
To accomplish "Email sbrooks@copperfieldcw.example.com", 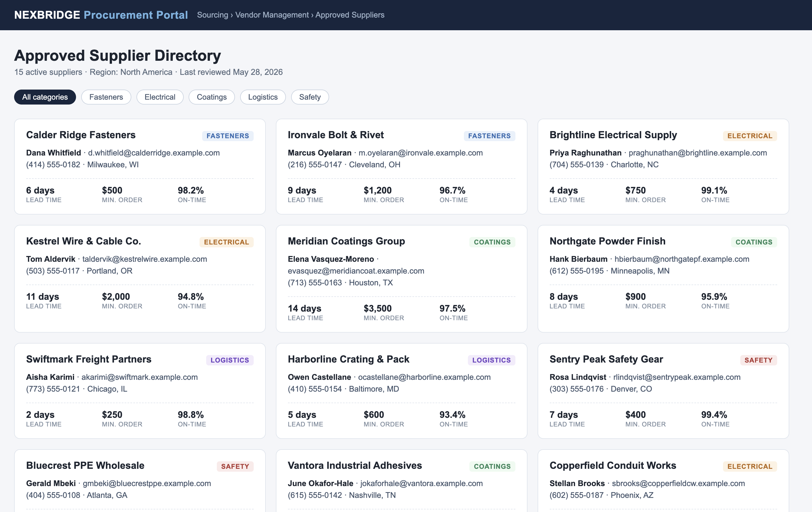I will pos(678,483).
